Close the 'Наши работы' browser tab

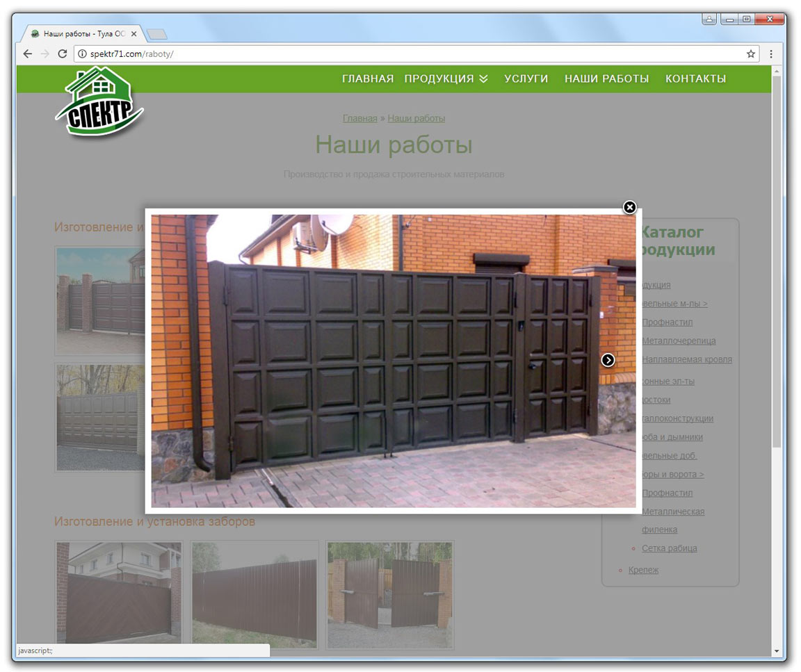pos(133,33)
